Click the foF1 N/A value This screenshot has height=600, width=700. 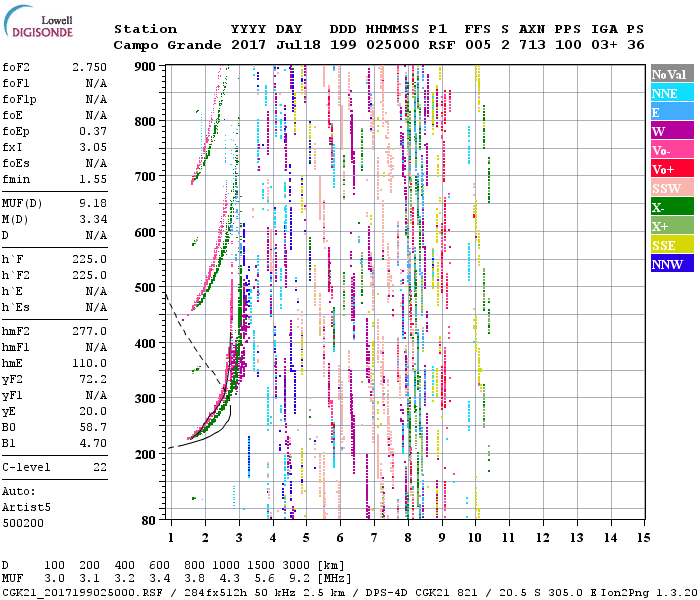96,83
